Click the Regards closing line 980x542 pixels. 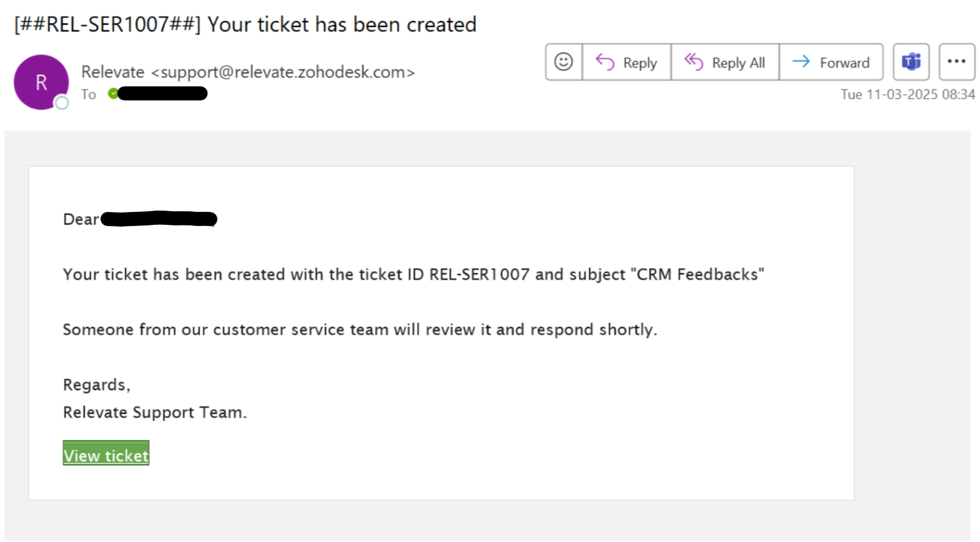(96, 385)
